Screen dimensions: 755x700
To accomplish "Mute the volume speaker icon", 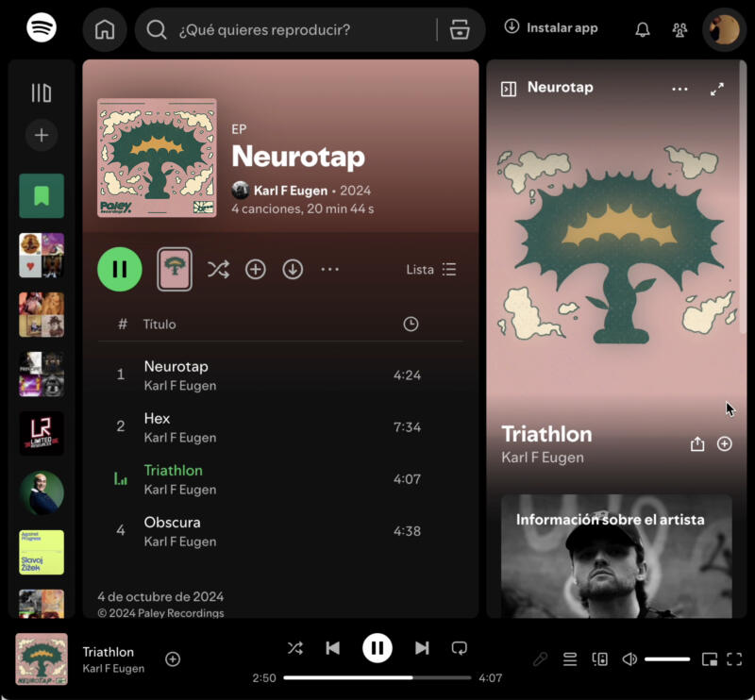I will click(629, 659).
